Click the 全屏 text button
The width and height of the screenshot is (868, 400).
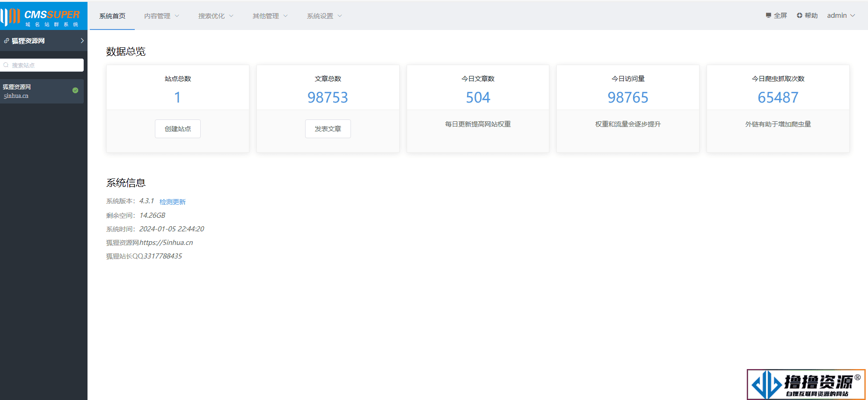[780, 15]
